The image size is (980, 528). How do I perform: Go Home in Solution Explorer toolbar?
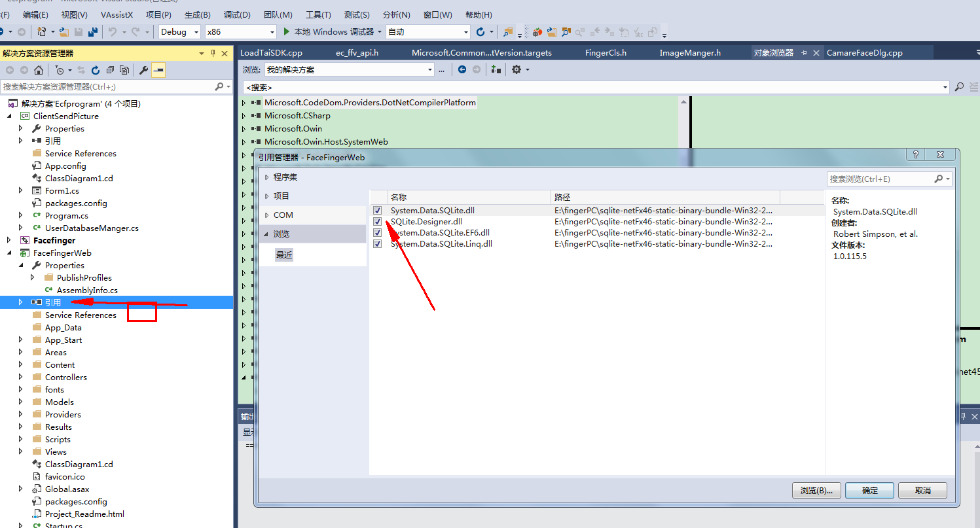(39, 70)
